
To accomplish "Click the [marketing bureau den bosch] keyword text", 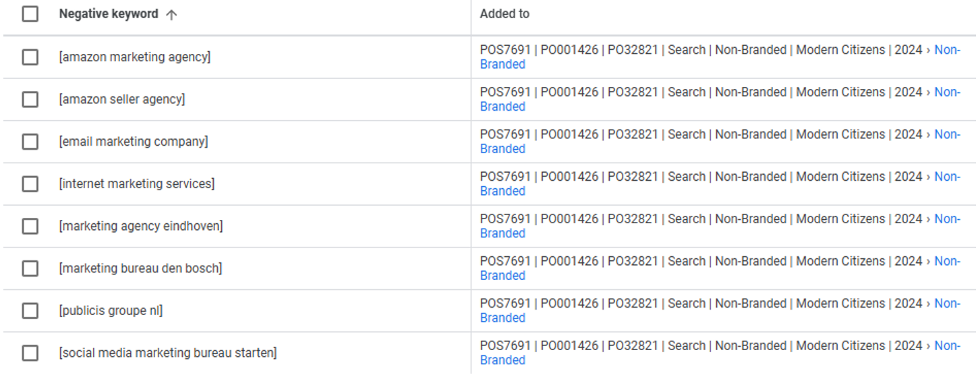I will 140,268.
